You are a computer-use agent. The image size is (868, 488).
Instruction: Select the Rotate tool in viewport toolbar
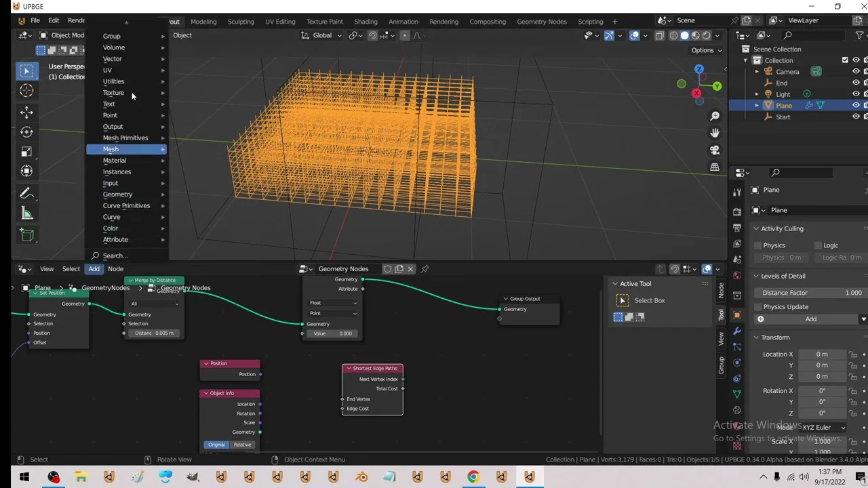tap(26, 132)
